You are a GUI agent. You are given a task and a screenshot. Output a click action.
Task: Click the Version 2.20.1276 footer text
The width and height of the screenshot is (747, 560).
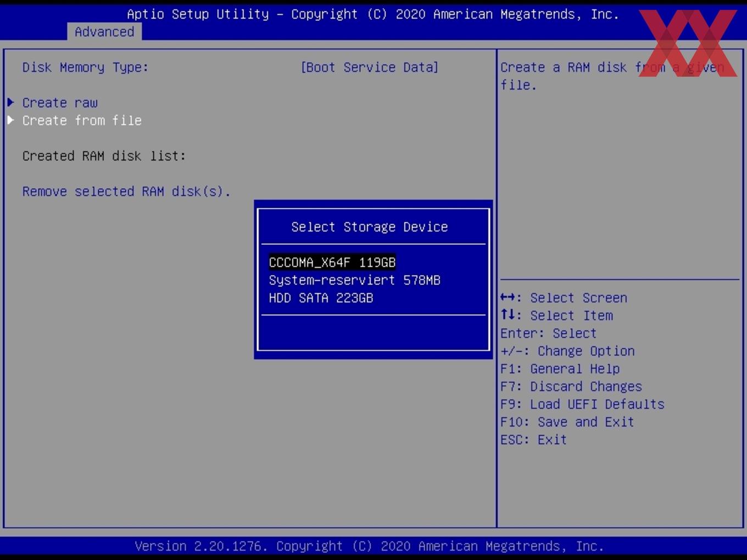[x=369, y=546]
